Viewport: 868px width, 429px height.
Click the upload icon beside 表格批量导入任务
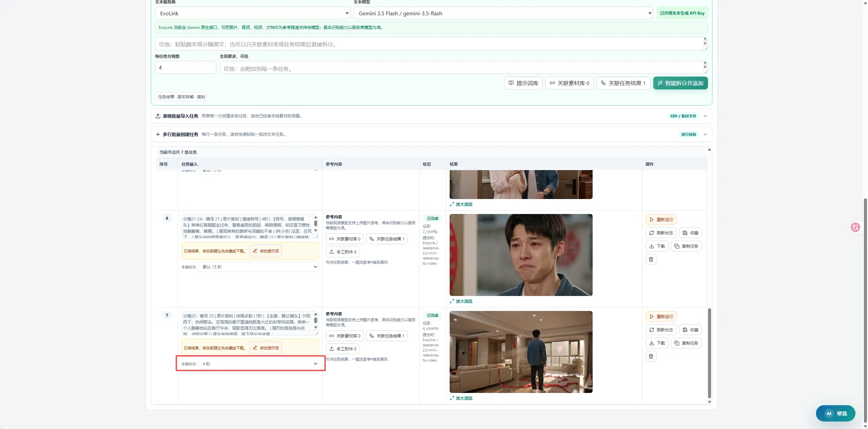coord(158,116)
